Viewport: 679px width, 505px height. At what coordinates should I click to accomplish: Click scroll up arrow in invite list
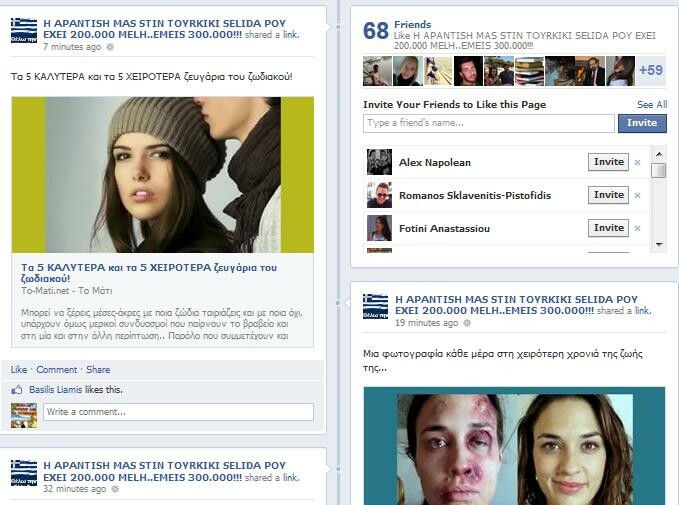659,154
